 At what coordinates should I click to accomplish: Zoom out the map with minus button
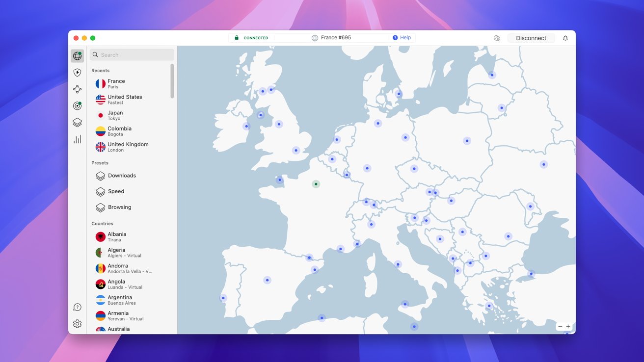560,327
